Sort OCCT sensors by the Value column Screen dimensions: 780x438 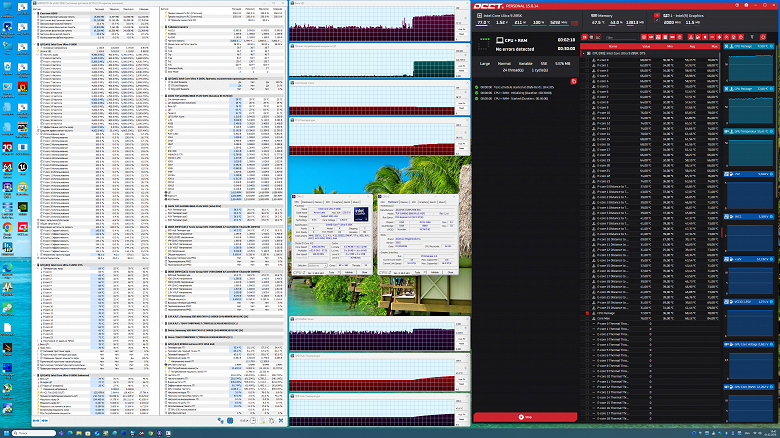[644, 46]
